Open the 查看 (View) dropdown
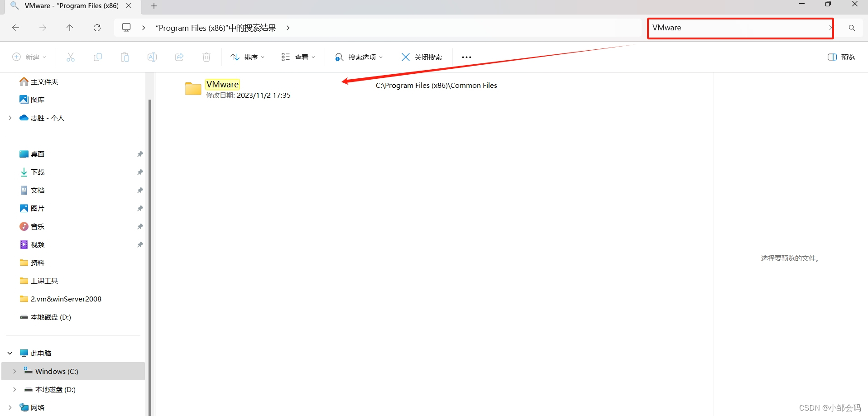Image resolution: width=868 pixels, height=416 pixels. point(298,57)
